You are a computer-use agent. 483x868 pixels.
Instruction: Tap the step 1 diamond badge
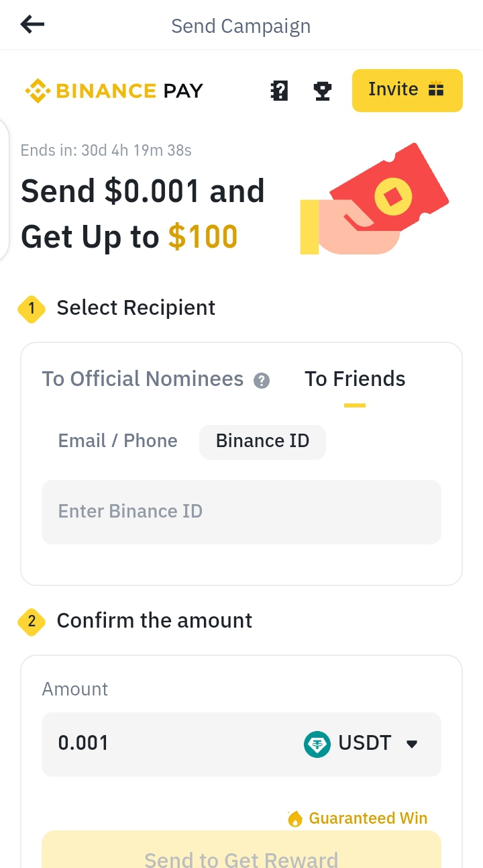pyautogui.click(x=31, y=309)
